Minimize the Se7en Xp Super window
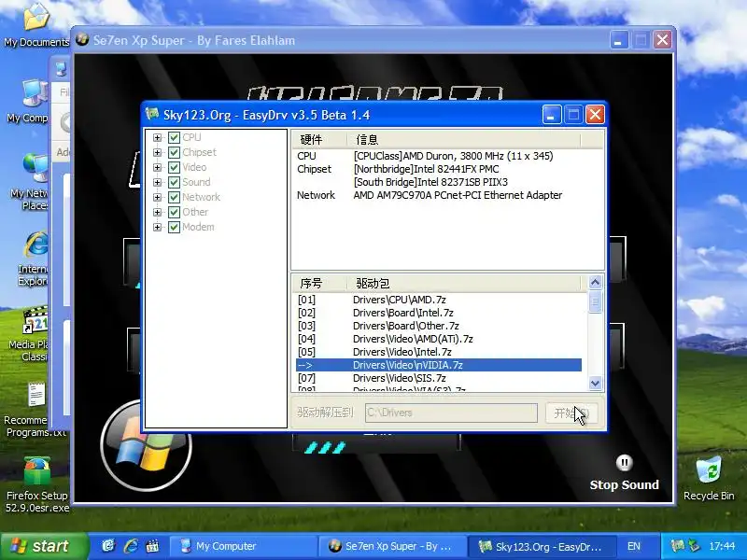 pyautogui.click(x=619, y=40)
